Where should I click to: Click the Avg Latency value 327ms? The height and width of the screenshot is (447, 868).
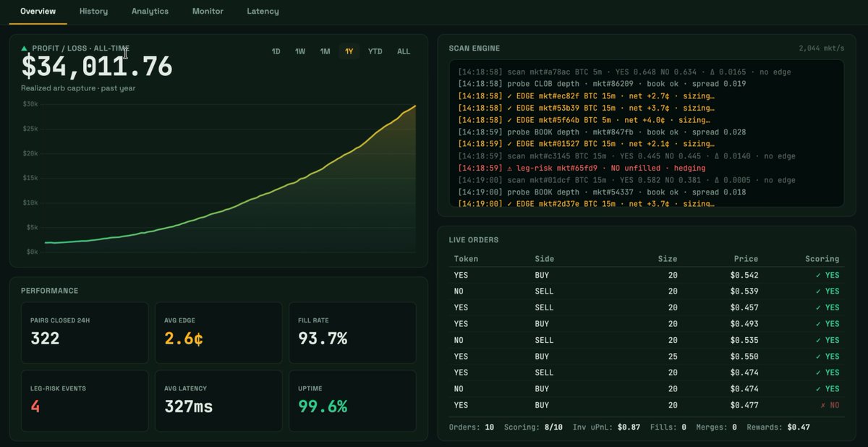coord(189,406)
